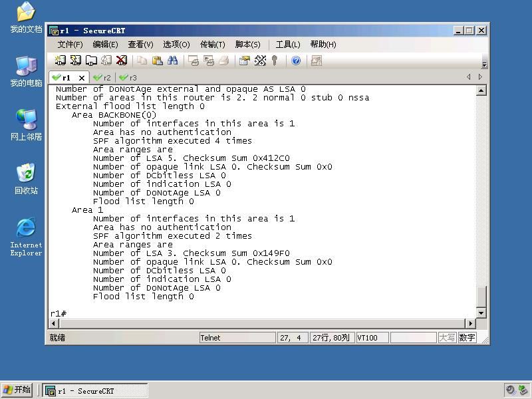
Task: Open the 查看(V) menu
Action: pos(140,45)
